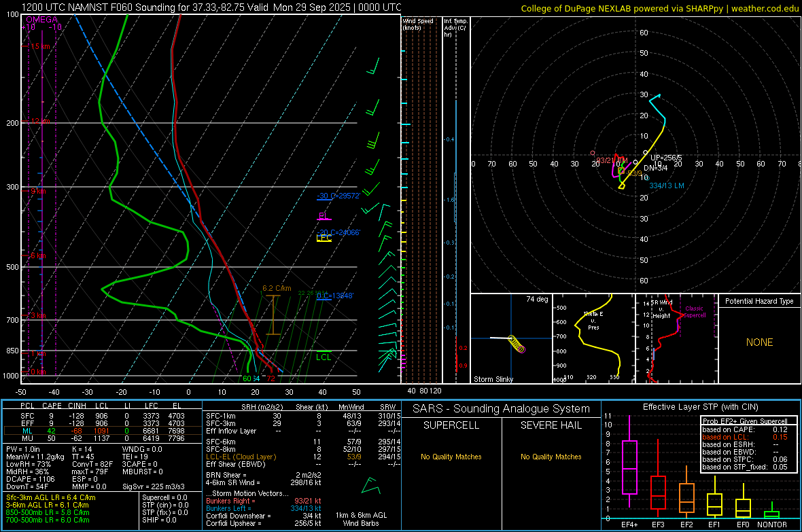Click the sounding title with valid time
Image resolution: width=802 pixels, height=532 pixels.
point(212,7)
